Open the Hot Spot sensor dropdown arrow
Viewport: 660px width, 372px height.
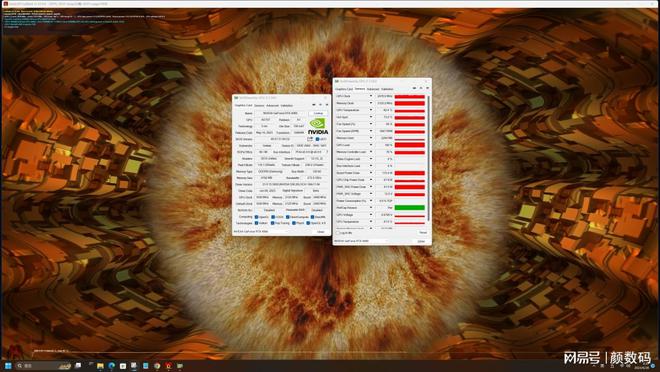[x=371, y=117]
